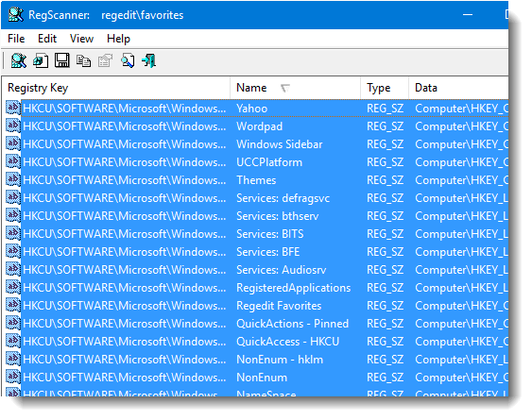Select the Windows Sidebar name cell
This screenshot has width=532, height=420.
point(280,144)
